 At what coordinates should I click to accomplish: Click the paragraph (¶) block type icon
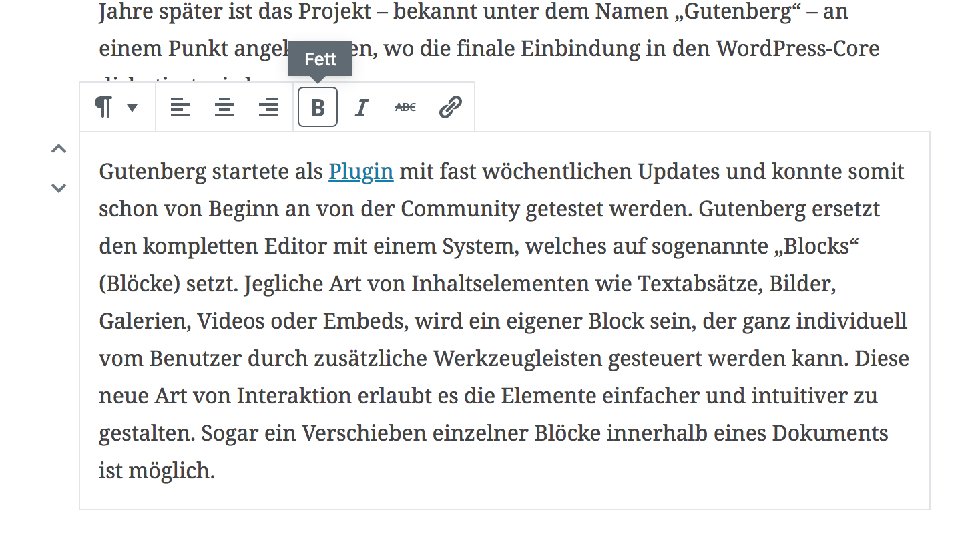pos(105,107)
